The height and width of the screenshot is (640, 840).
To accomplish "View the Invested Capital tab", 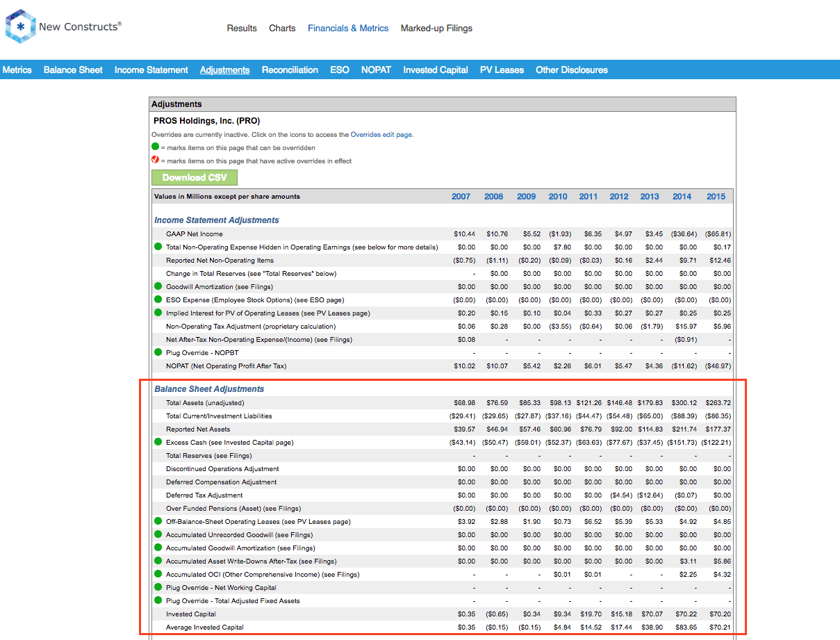I will (436, 69).
